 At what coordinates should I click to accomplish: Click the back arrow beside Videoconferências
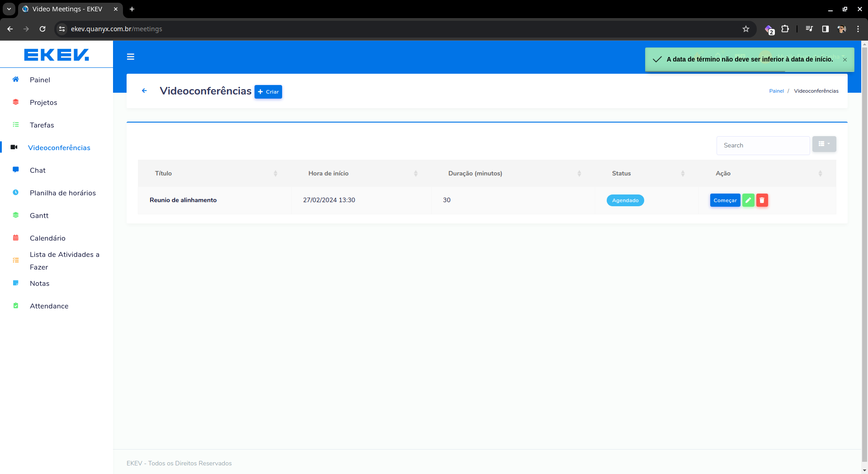(x=144, y=91)
